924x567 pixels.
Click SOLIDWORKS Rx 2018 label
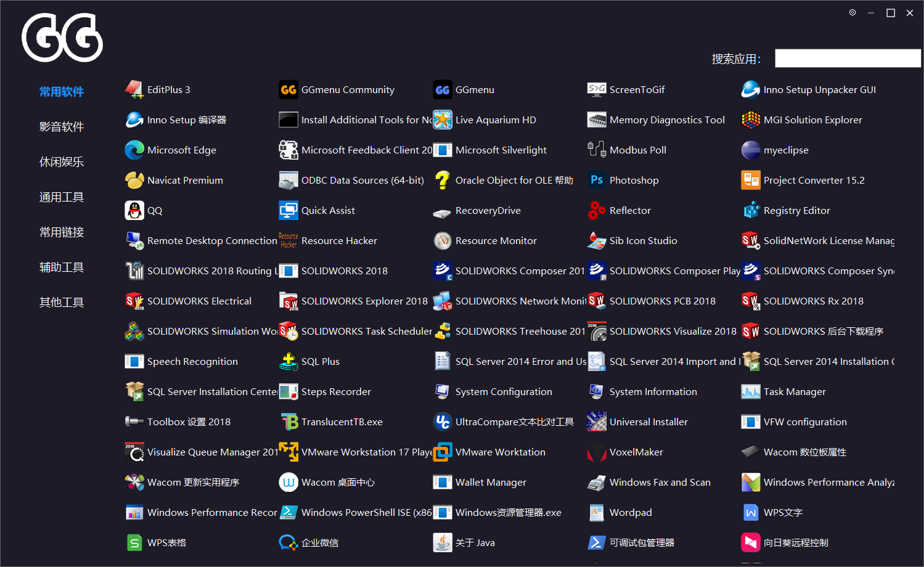[x=813, y=301]
